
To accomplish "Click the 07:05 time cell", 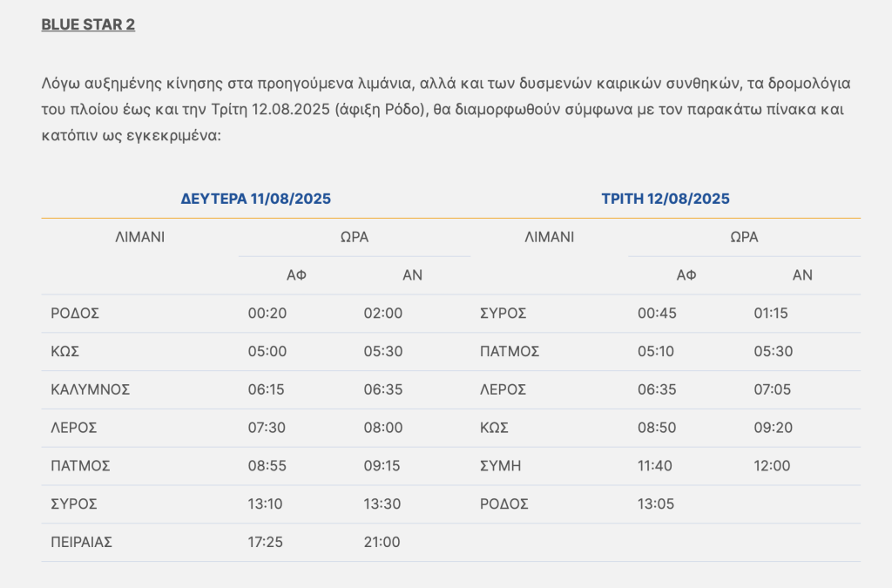I will click(x=773, y=389).
